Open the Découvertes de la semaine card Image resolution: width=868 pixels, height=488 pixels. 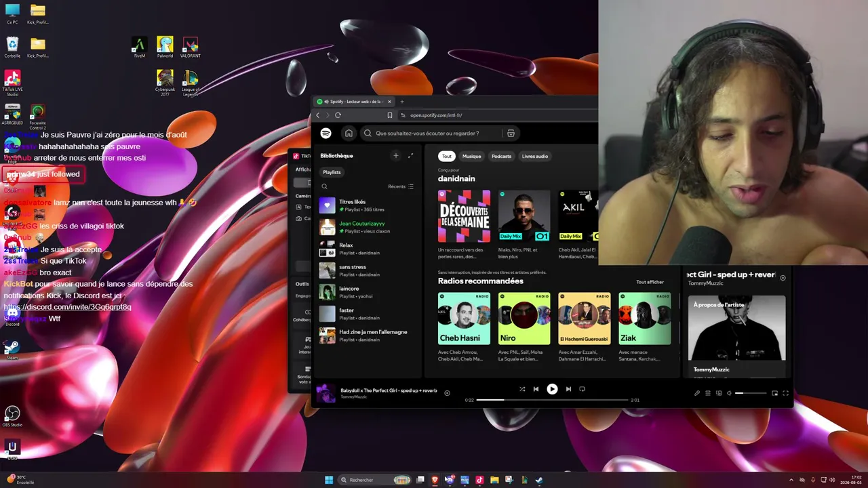[464, 225]
